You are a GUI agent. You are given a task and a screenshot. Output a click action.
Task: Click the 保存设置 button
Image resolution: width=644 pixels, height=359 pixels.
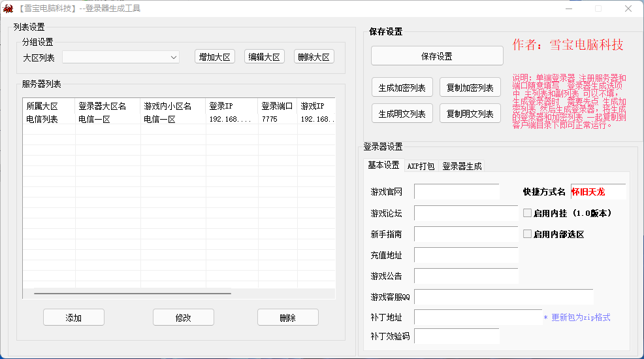click(437, 56)
